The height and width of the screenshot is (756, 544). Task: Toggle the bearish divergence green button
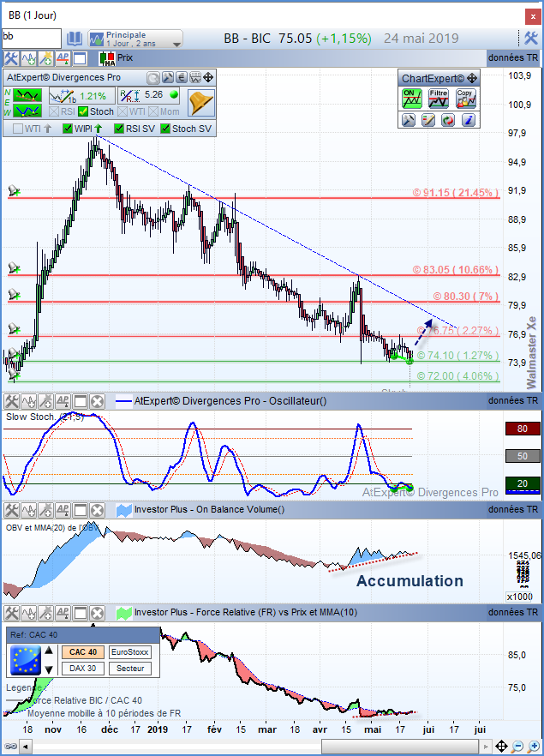[27, 95]
